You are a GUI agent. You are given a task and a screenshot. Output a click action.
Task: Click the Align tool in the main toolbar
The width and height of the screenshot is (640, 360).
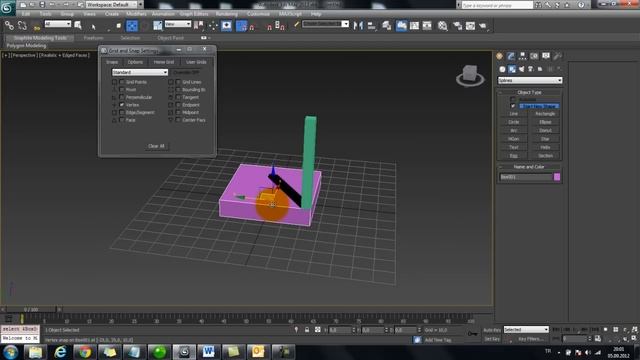coord(371,26)
